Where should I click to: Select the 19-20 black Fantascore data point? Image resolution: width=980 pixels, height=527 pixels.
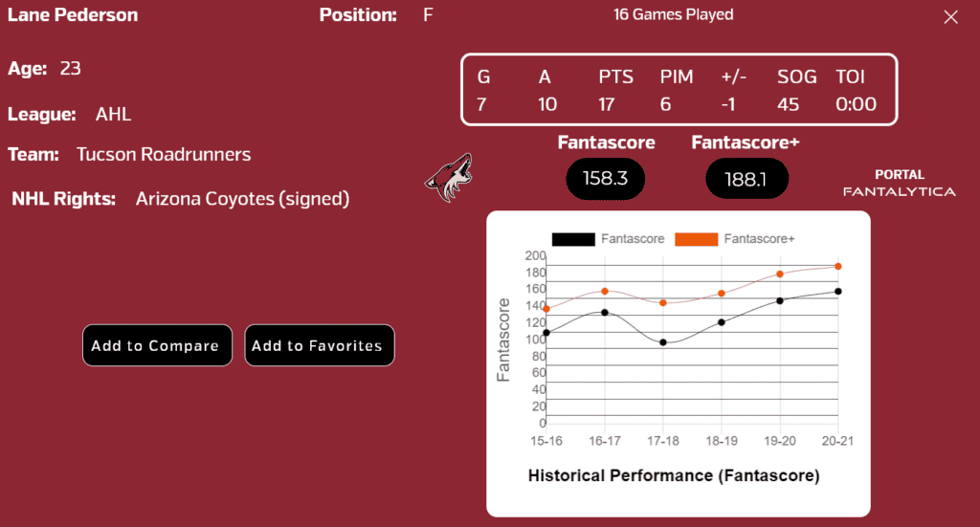click(780, 301)
